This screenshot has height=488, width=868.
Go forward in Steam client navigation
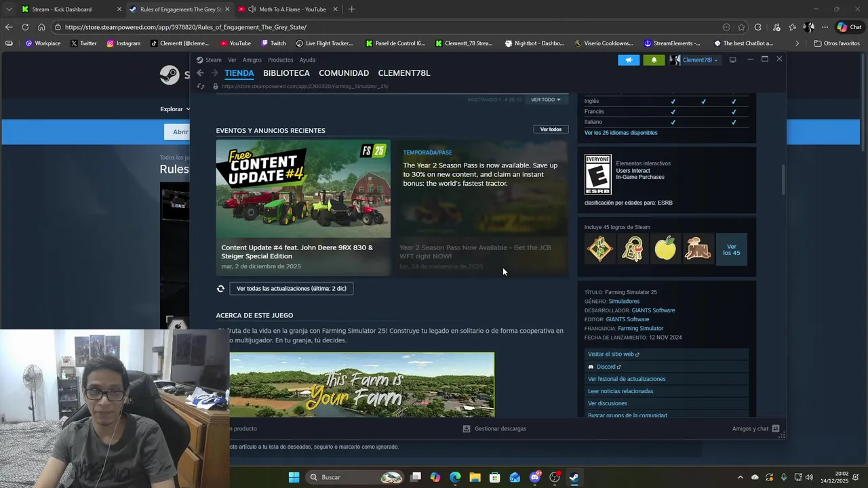coord(214,73)
